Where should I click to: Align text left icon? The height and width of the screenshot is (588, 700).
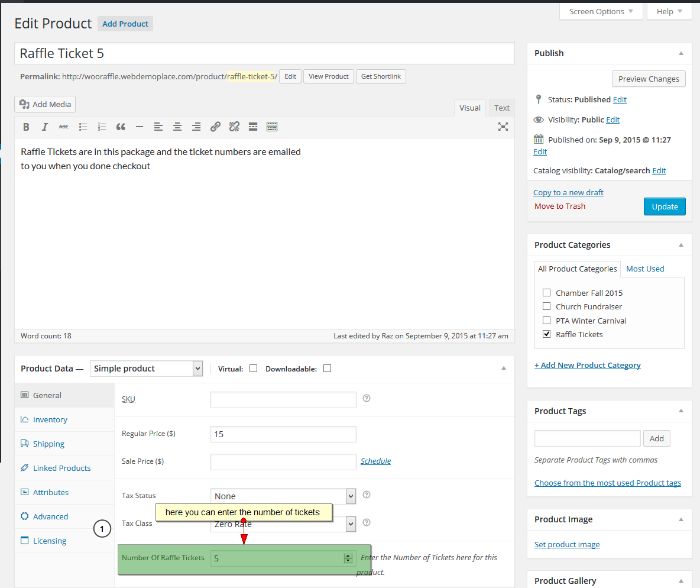[x=158, y=127]
